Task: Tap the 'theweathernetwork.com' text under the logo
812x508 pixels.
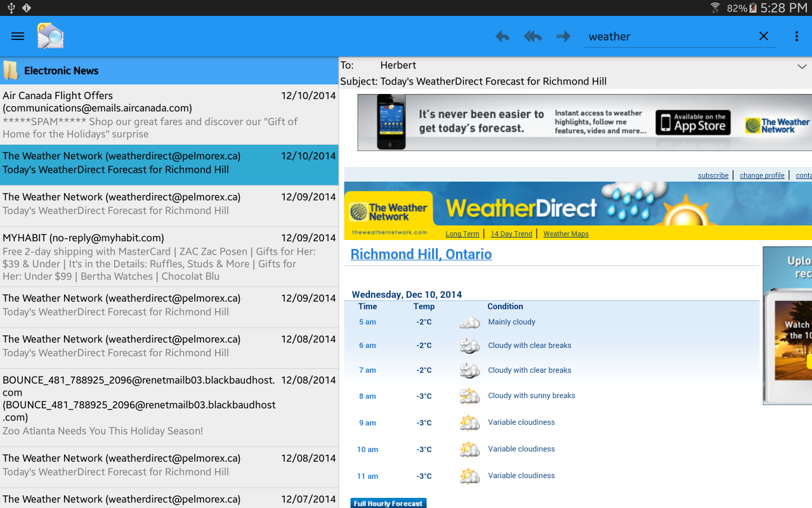Action: 389,232
